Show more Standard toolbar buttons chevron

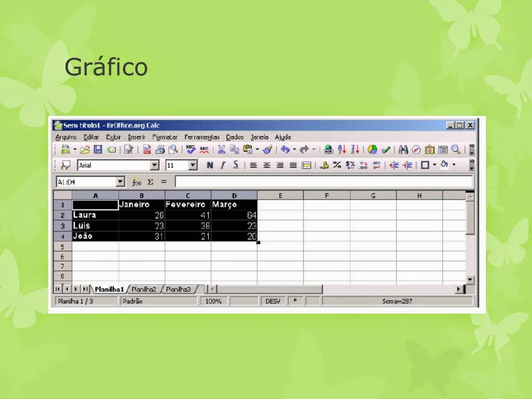(x=472, y=147)
